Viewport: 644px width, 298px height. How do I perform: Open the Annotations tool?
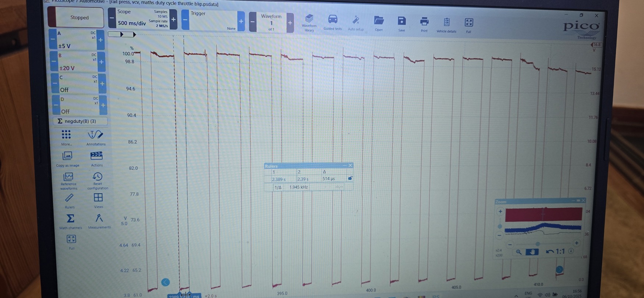96,137
